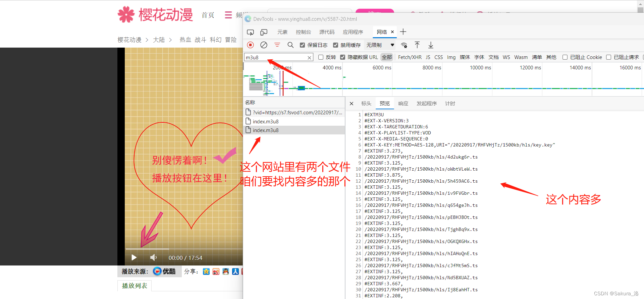644x299 pixels.
Task: Click the import HAR upload arrow
Action: [417, 45]
